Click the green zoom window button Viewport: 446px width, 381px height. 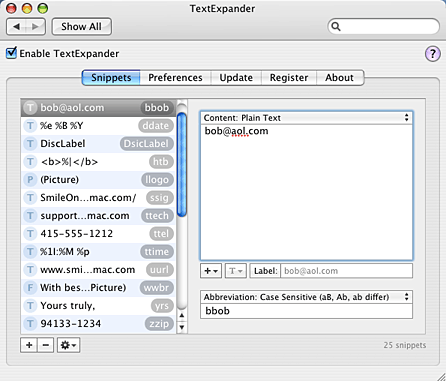coord(43,8)
